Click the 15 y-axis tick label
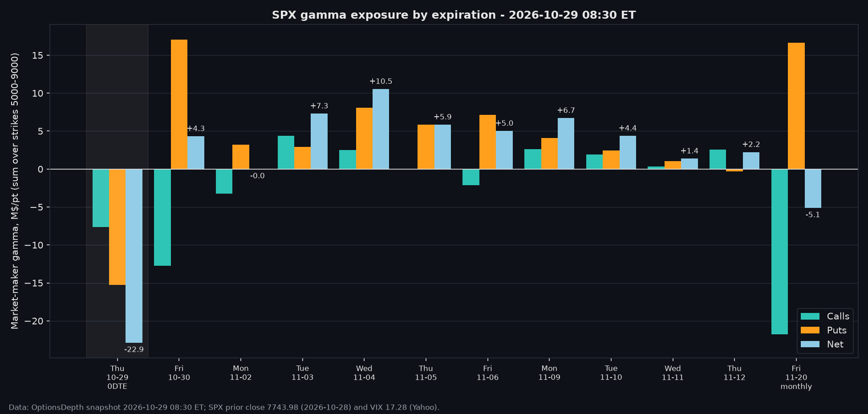 (x=37, y=56)
